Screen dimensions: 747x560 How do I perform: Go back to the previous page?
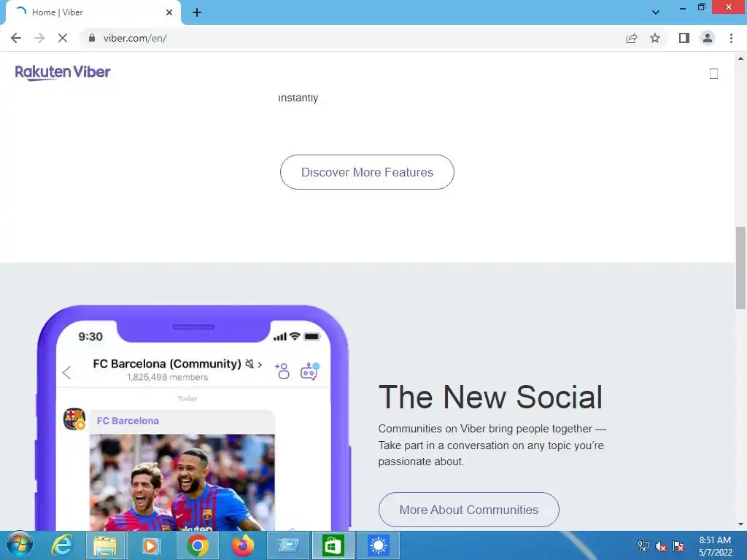click(16, 38)
